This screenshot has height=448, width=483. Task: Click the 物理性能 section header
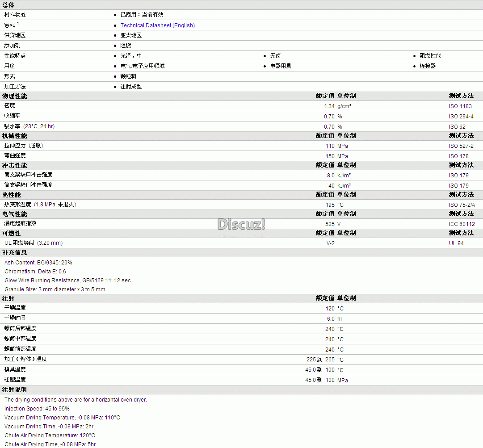tap(14, 96)
